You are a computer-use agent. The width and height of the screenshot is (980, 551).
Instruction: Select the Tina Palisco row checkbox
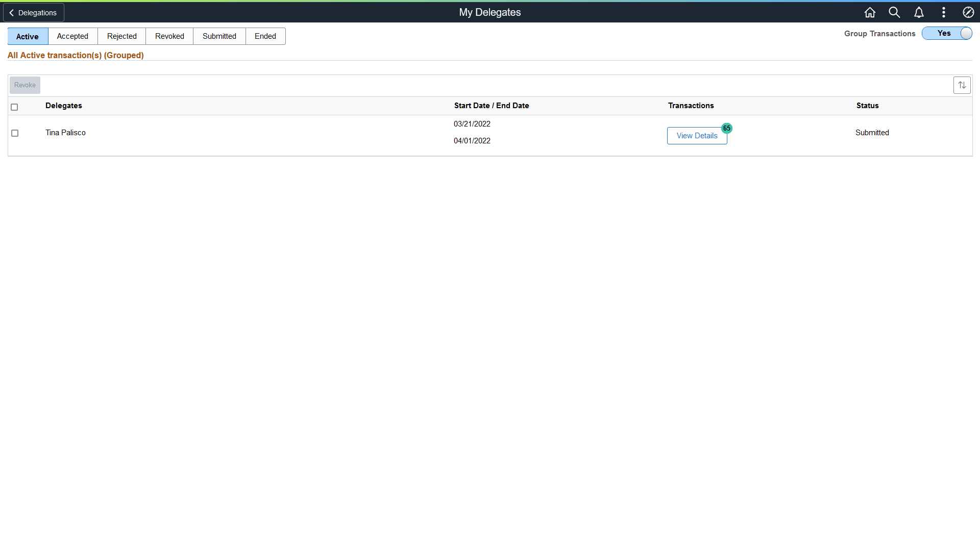pyautogui.click(x=15, y=133)
